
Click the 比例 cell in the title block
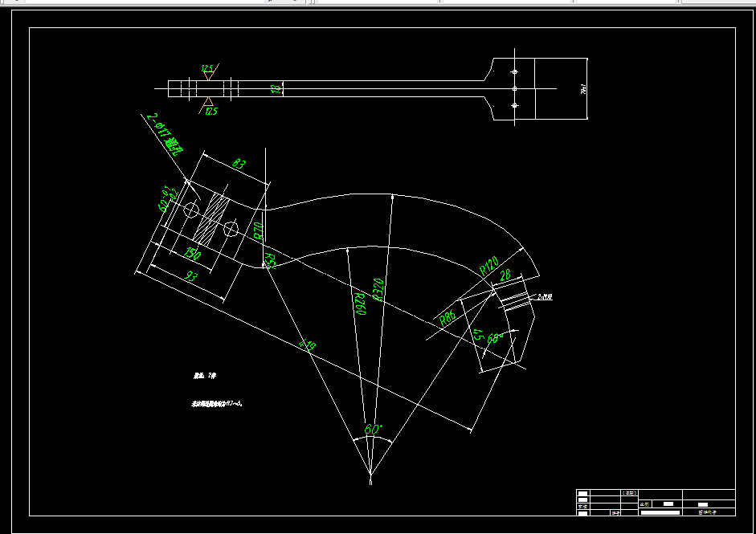644,504
